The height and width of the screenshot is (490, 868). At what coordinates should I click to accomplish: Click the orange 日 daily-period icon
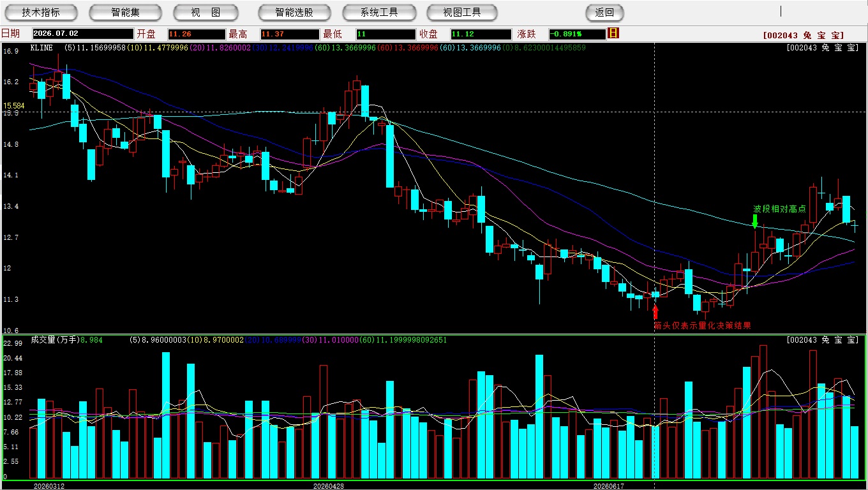click(x=614, y=33)
